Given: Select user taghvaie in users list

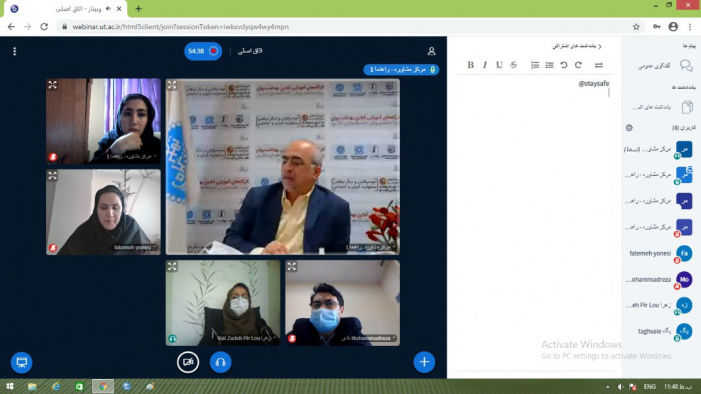Looking at the screenshot, I should pyautogui.click(x=659, y=331).
